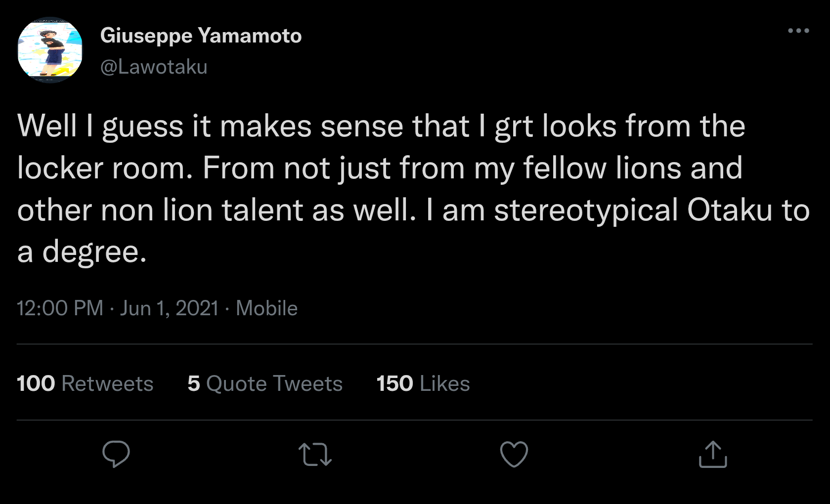Like the tweet with the heart icon

tap(514, 454)
